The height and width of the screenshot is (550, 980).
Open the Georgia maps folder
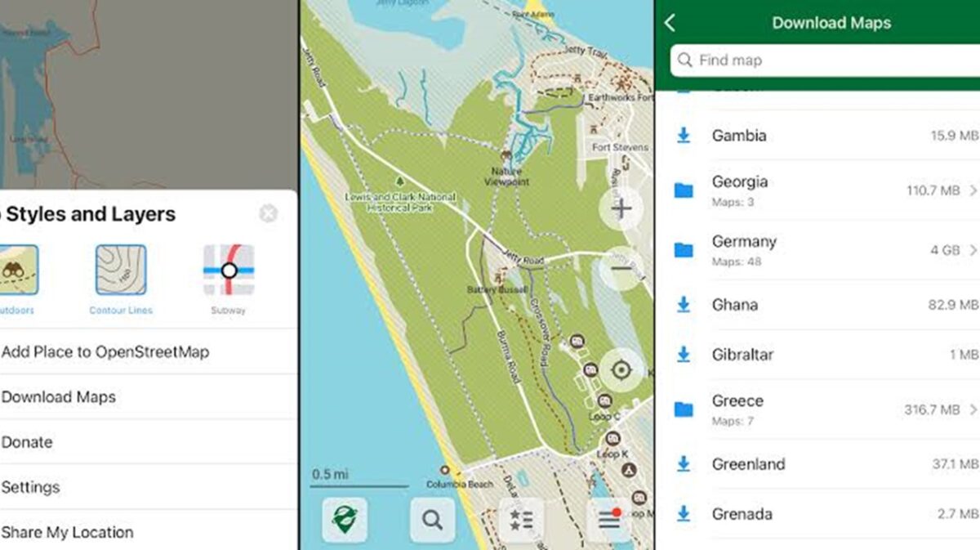pyautogui.click(x=684, y=190)
